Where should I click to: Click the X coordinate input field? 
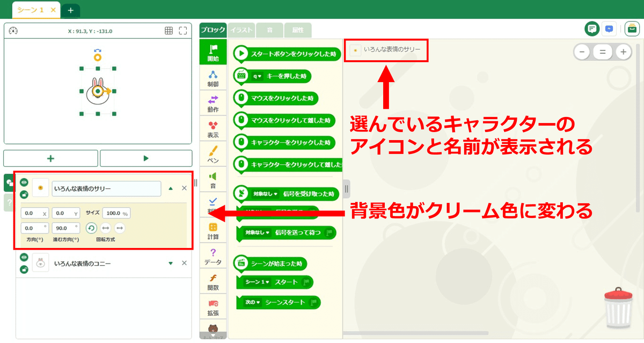[35, 213]
